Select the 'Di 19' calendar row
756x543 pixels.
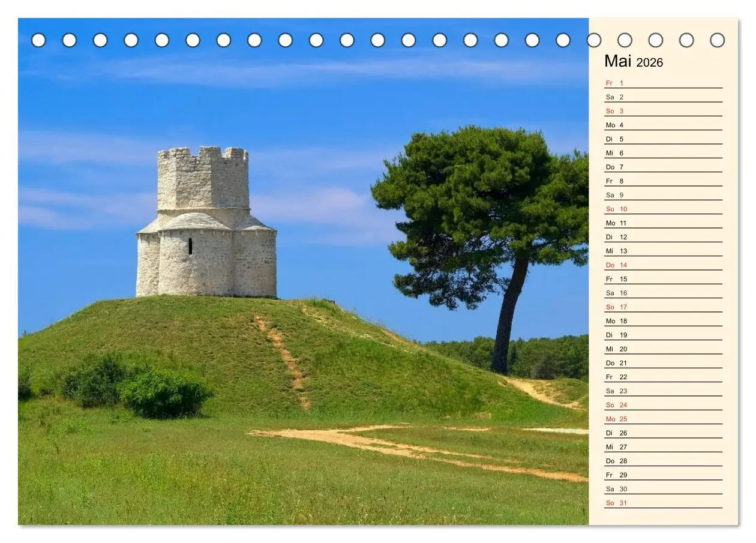(x=663, y=335)
